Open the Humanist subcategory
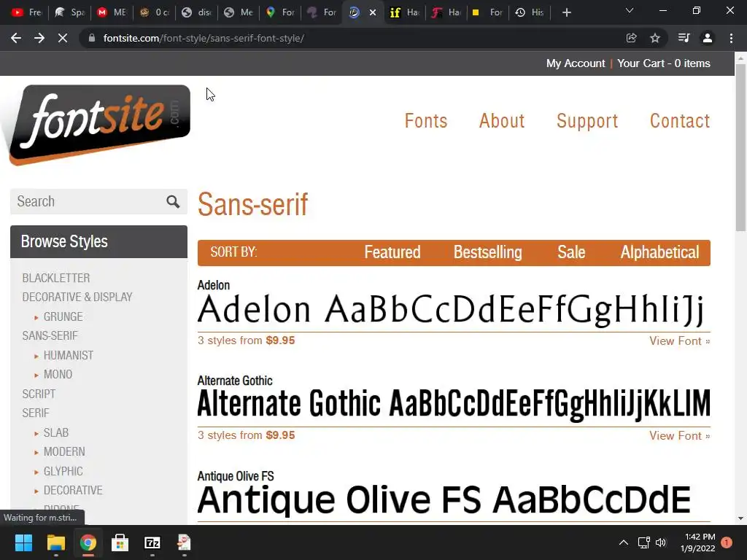 [68, 355]
